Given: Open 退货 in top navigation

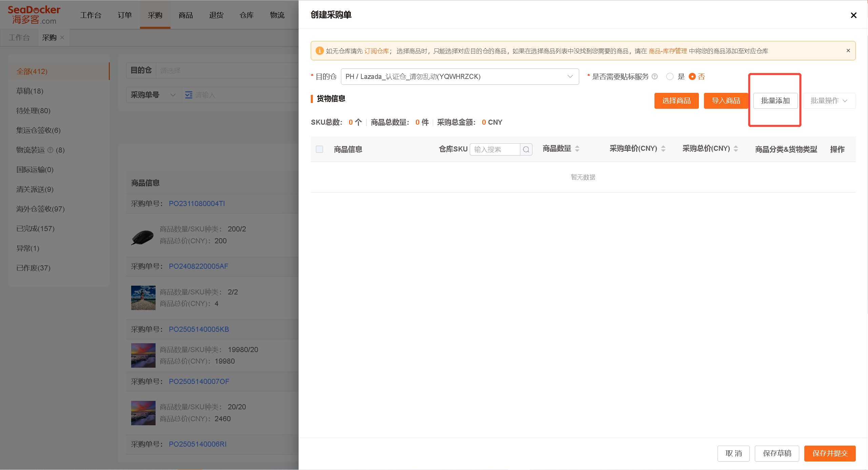Looking at the screenshot, I should coord(216,15).
